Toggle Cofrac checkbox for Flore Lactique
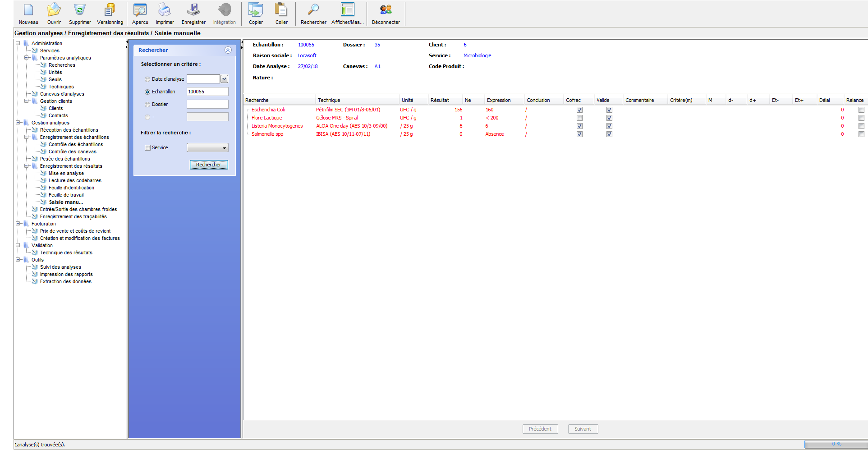The image size is (868, 450). point(579,118)
